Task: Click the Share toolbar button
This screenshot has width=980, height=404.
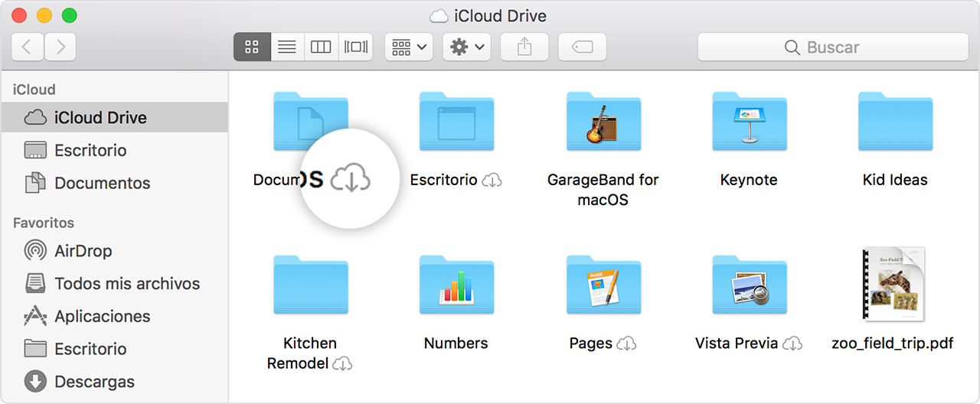Action: (x=524, y=47)
